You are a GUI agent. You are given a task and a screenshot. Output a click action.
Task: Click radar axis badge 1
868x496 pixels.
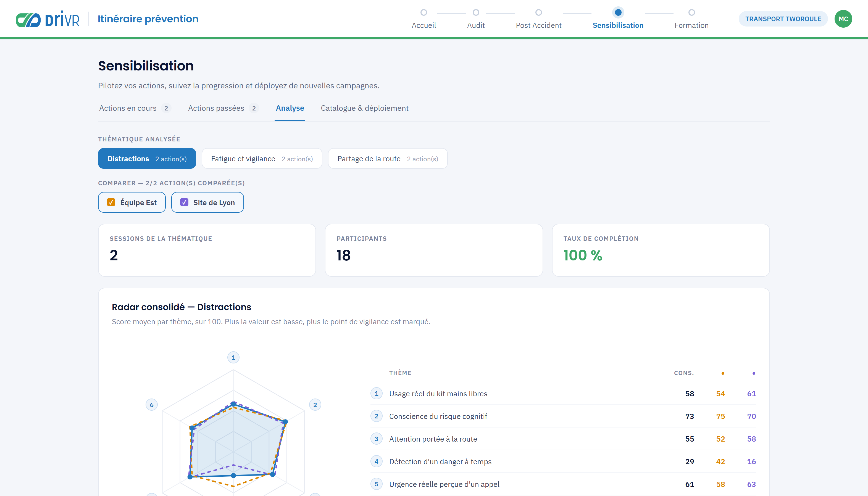tap(233, 357)
